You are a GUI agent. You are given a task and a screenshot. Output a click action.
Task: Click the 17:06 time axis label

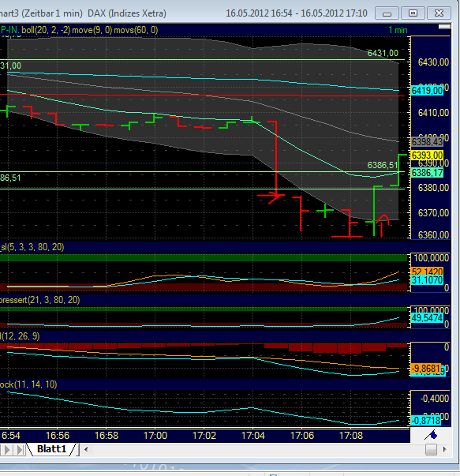coord(302,436)
